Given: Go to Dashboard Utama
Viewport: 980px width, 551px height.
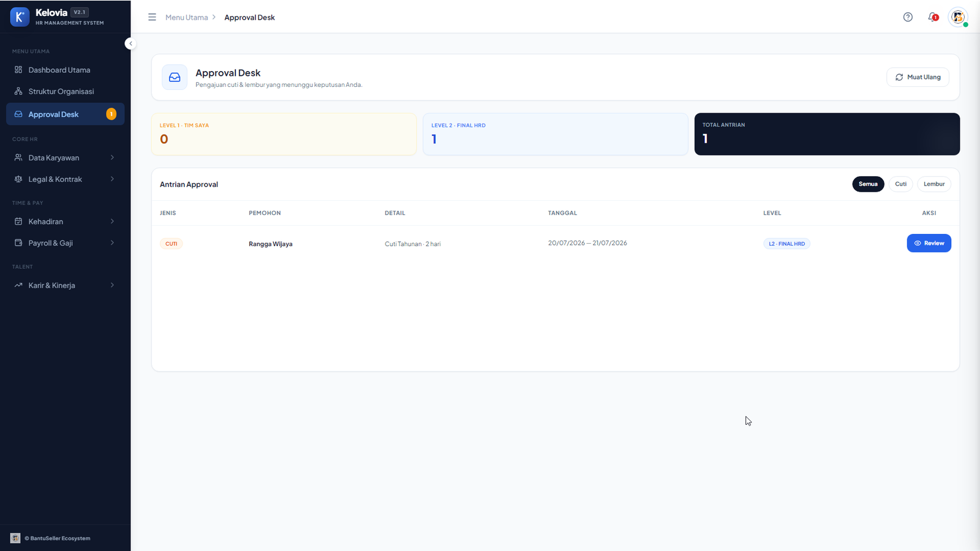Looking at the screenshot, I should pyautogui.click(x=65, y=70).
